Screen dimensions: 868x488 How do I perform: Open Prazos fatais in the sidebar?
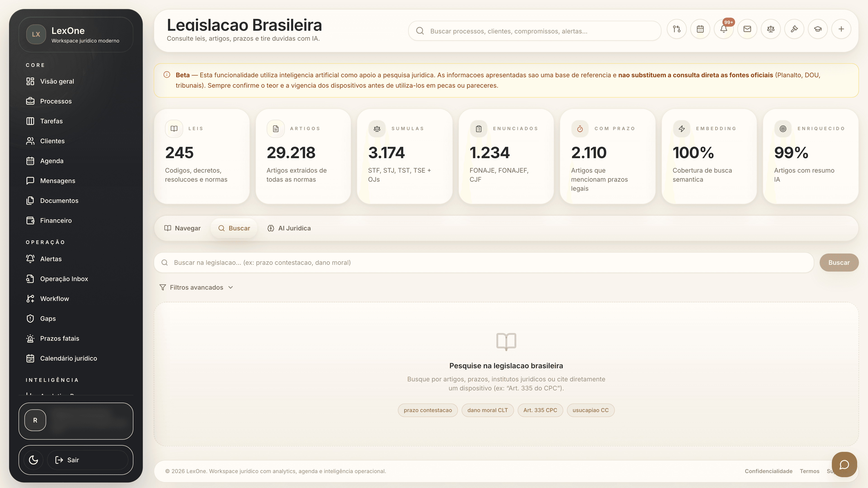pyautogui.click(x=60, y=338)
